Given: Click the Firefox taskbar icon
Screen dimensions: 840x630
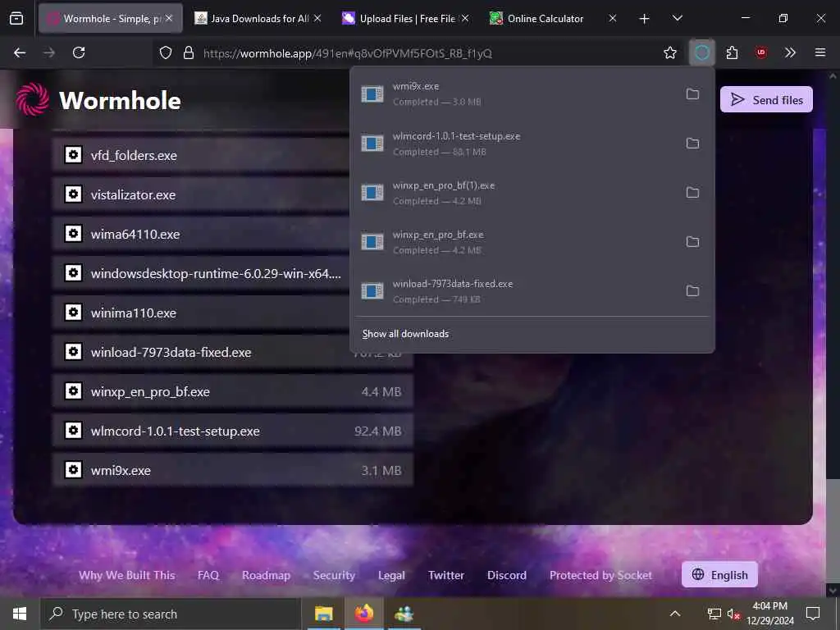Looking at the screenshot, I should point(363,614).
